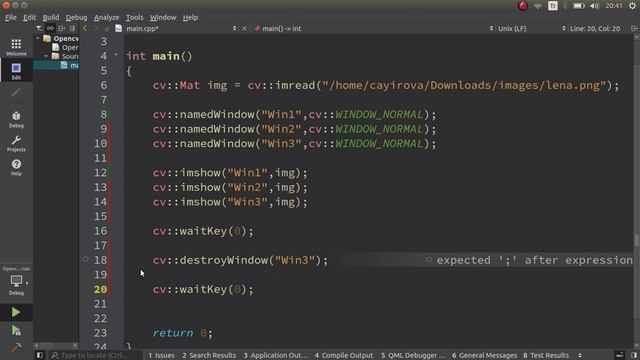Open the Edit menu
The width and height of the screenshot is (640, 360).
(x=29, y=17)
